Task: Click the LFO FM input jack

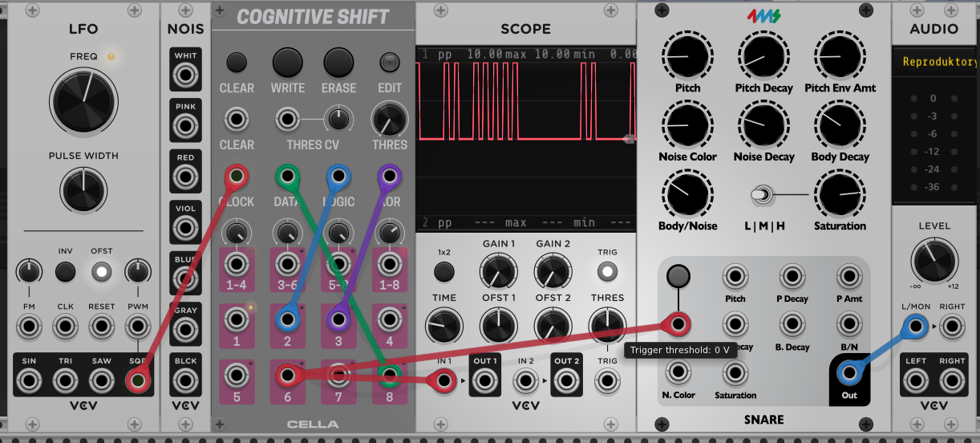Action: [x=30, y=327]
